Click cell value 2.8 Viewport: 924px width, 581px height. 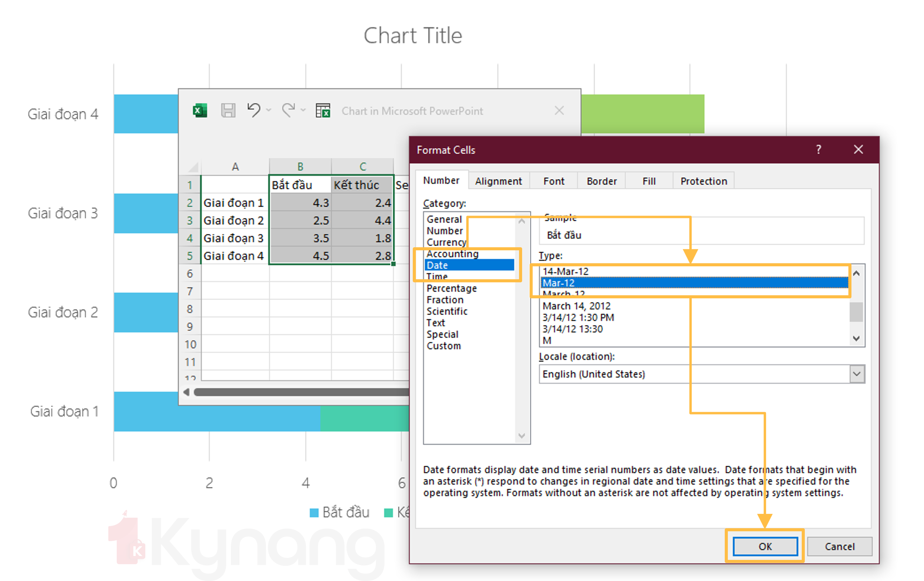363,255
